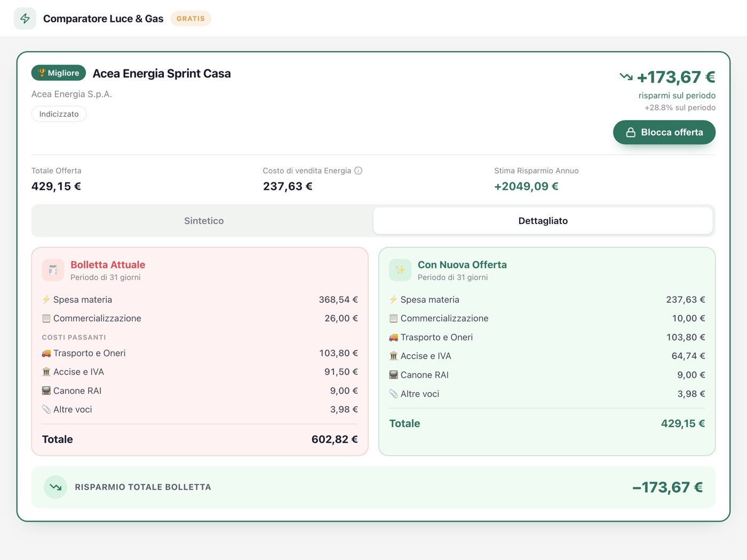This screenshot has height=560, width=747.
Task: Click the paperclip icon of Altre voci in Con Nuova Offerta
Action: (394, 394)
